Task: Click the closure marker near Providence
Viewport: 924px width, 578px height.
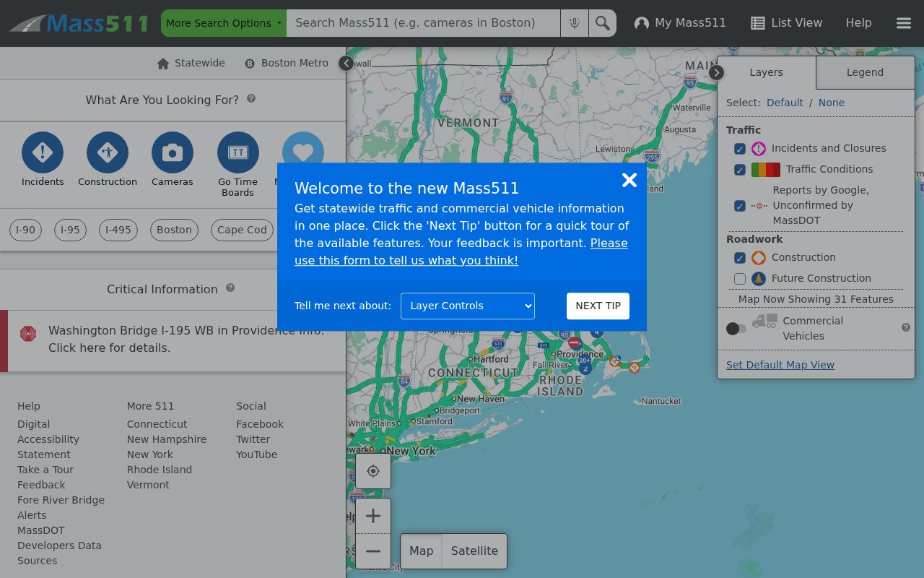Action: point(574,342)
